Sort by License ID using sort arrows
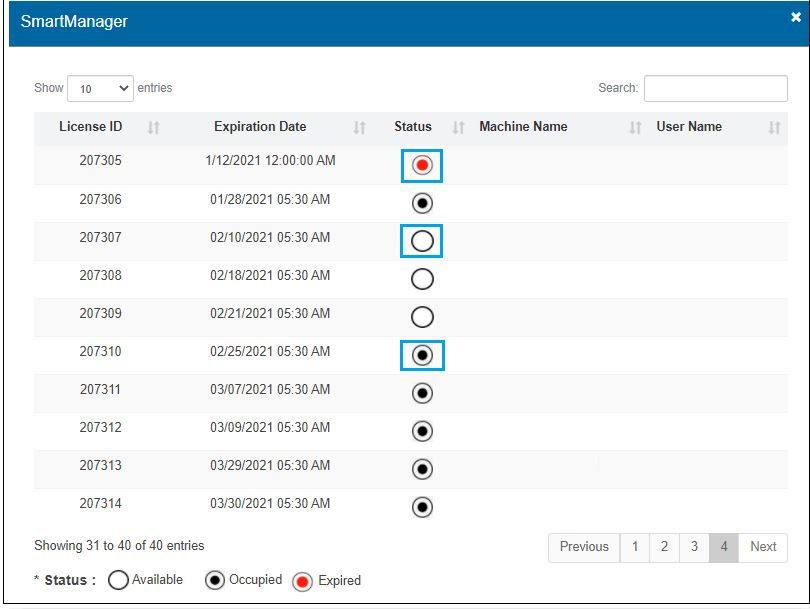The height and width of the screenshot is (609, 810). coord(154,128)
